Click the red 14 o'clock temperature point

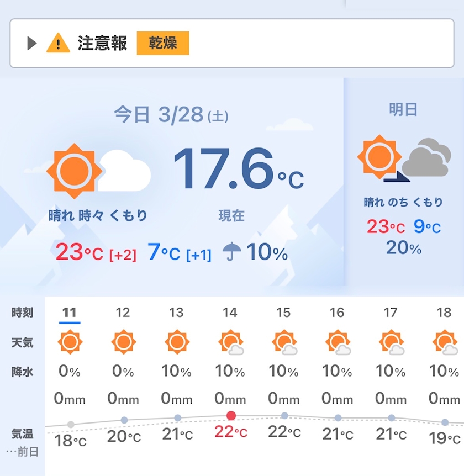(x=231, y=415)
